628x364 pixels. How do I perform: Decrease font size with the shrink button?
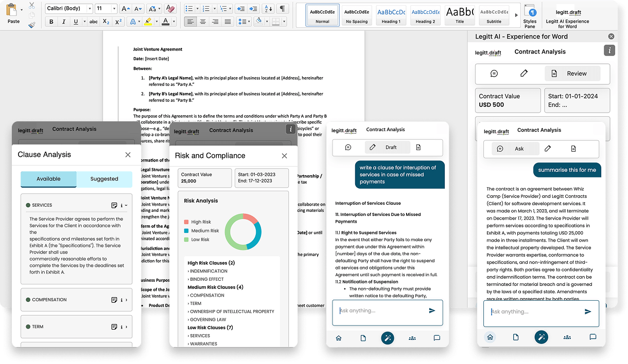pos(137,9)
